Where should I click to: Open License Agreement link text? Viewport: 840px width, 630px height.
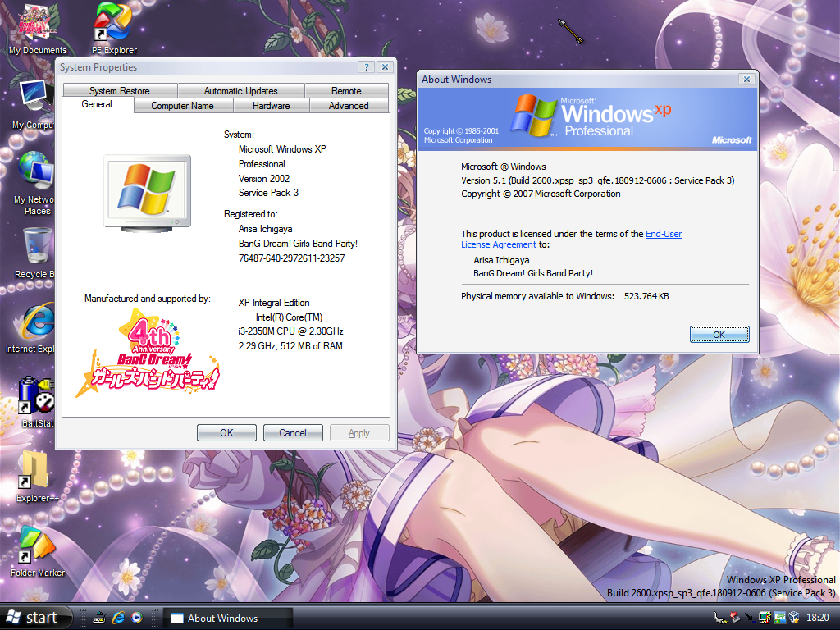[499, 244]
